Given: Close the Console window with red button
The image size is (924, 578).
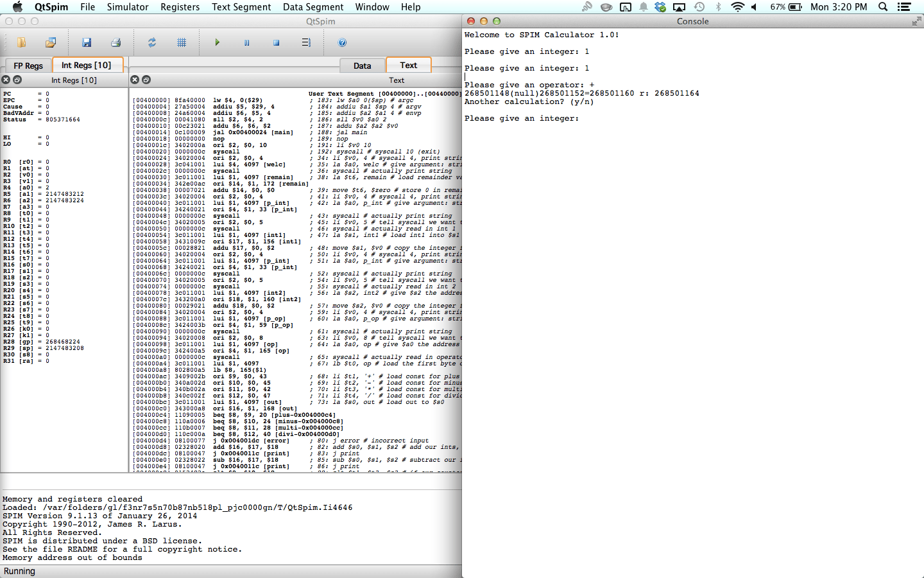Looking at the screenshot, I should [471, 21].
